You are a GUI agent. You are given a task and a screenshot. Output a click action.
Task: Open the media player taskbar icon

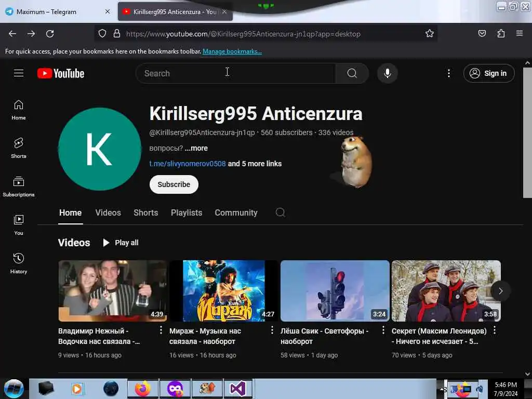tap(77, 389)
